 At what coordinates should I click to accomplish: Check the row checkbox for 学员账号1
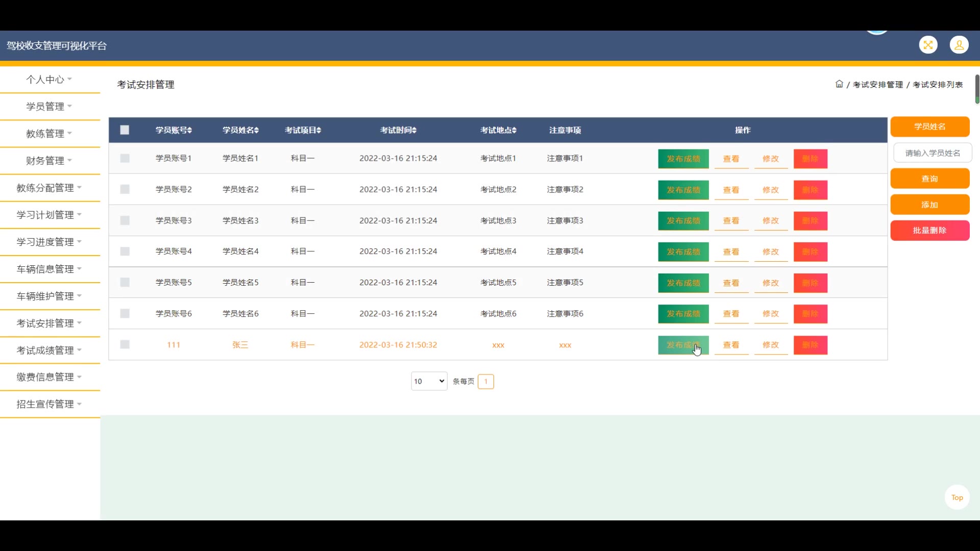point(125,158)
